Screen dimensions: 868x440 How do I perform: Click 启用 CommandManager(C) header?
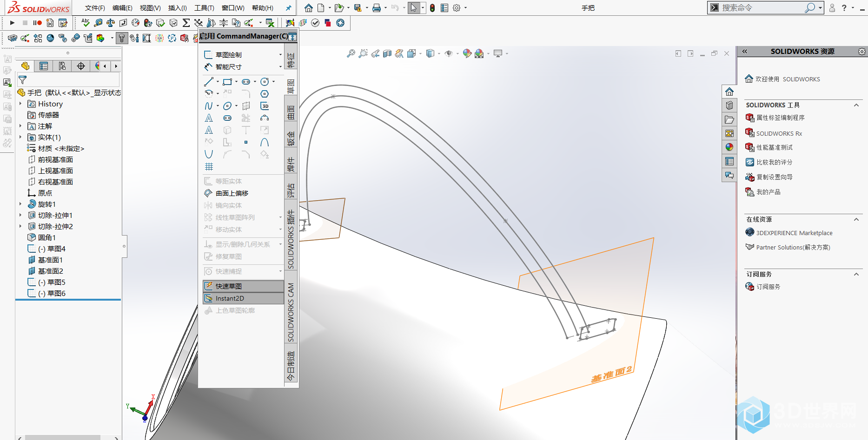244,36
